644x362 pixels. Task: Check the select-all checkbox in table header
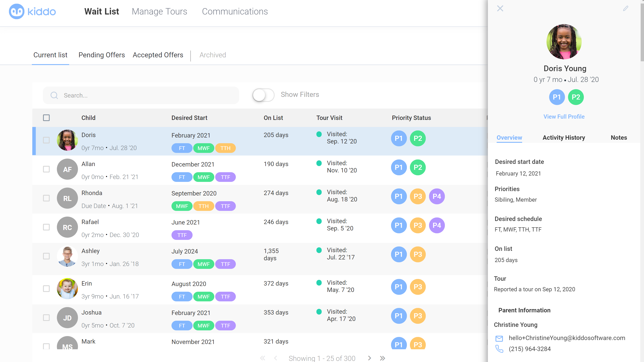pyautogui.click(x=46, y=118)
